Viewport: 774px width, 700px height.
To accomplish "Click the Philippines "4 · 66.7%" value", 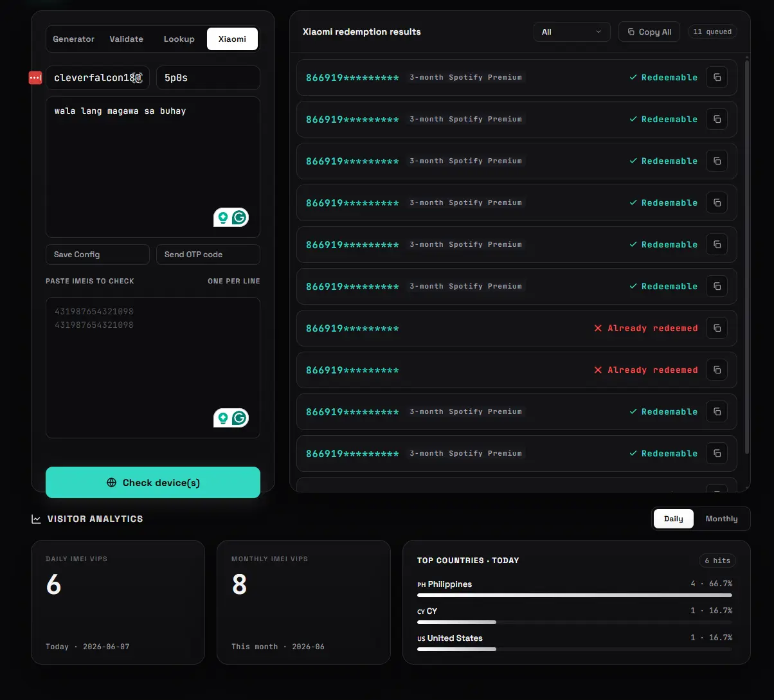I will (712, 584).
